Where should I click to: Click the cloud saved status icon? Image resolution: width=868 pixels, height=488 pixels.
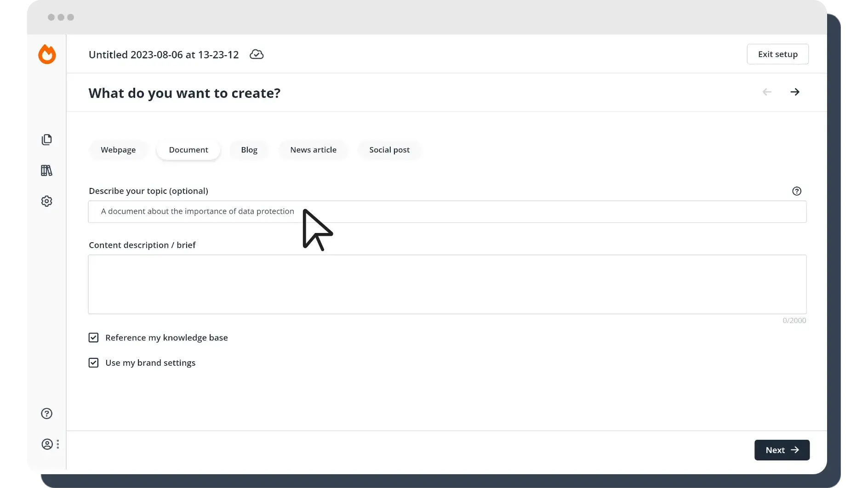[257, 55]
